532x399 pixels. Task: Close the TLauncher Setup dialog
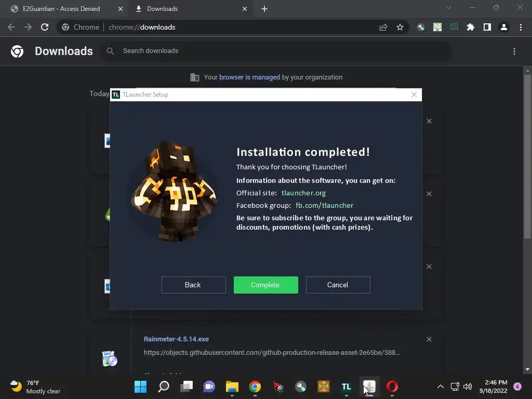(414, 95)
